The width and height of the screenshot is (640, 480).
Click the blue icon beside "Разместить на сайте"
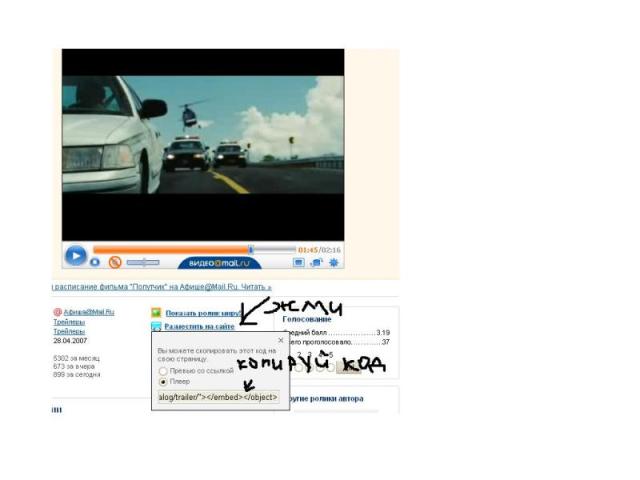tap(156, 326)
